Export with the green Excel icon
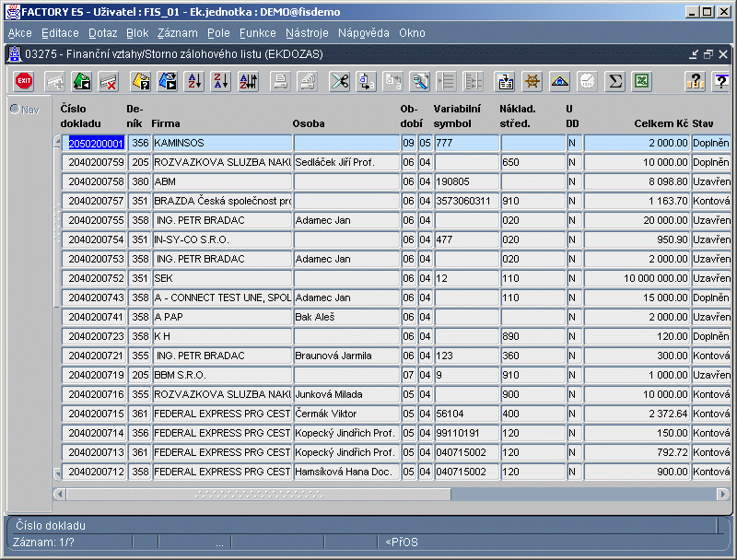 [x=641, y=81]
